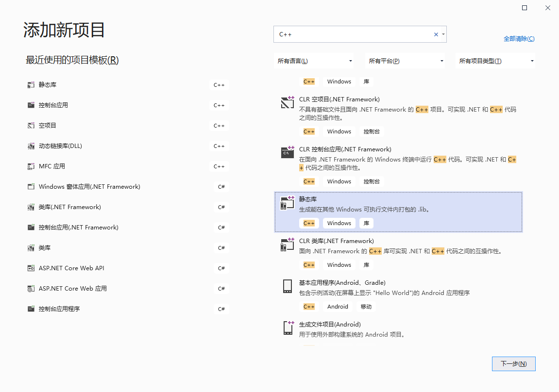Click the 生成文件项目(Android) template icon
This screenshot has width=559, height=392.
[x=288, y=327]
